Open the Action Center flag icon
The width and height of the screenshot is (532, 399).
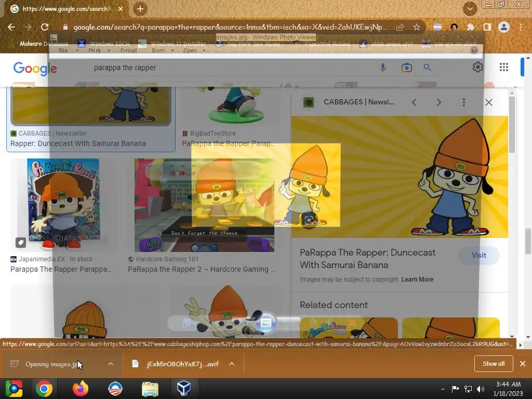coord(455,389)
